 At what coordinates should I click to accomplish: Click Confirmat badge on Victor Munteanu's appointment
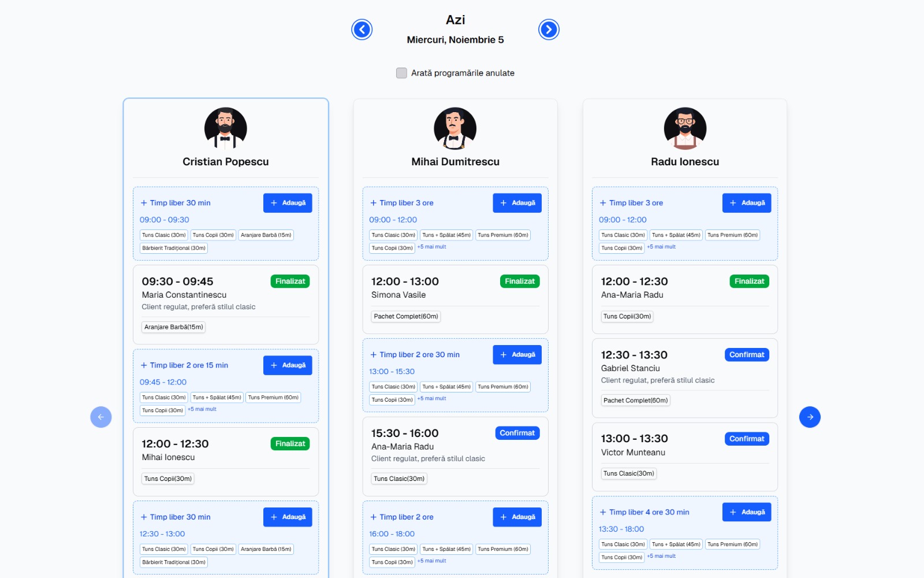[746, 439]
